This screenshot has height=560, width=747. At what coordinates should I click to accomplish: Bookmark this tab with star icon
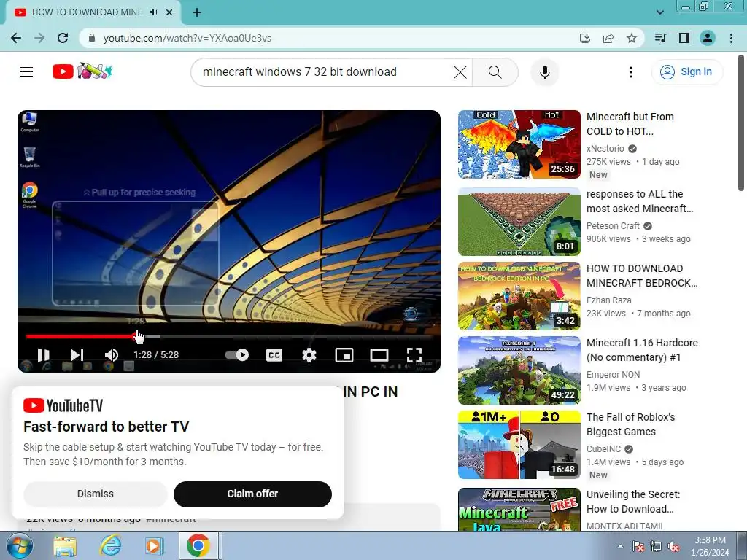tap(632, 38)
